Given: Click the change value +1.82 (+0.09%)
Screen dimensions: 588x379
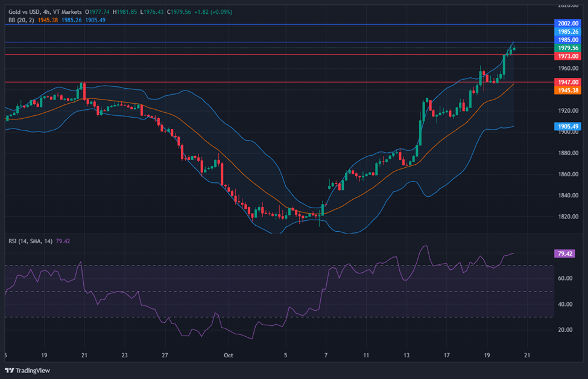Looking at the screenshot, I should coord(213,12).
